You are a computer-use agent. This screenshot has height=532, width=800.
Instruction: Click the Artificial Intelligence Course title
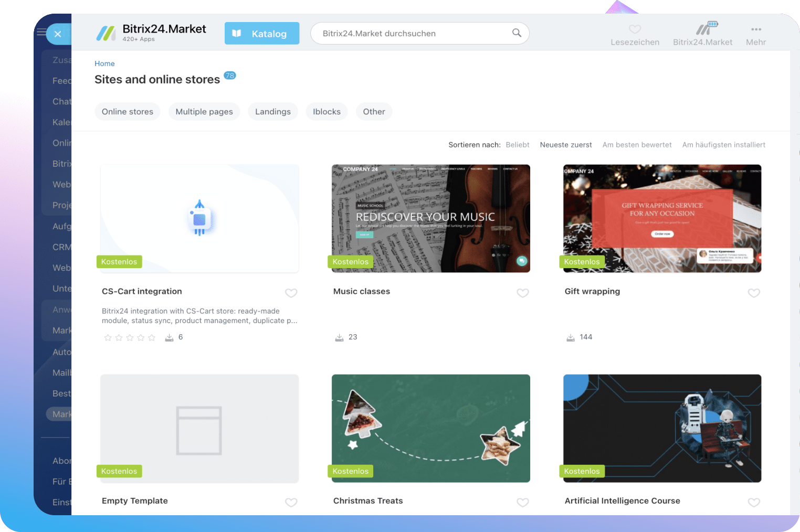622,501
